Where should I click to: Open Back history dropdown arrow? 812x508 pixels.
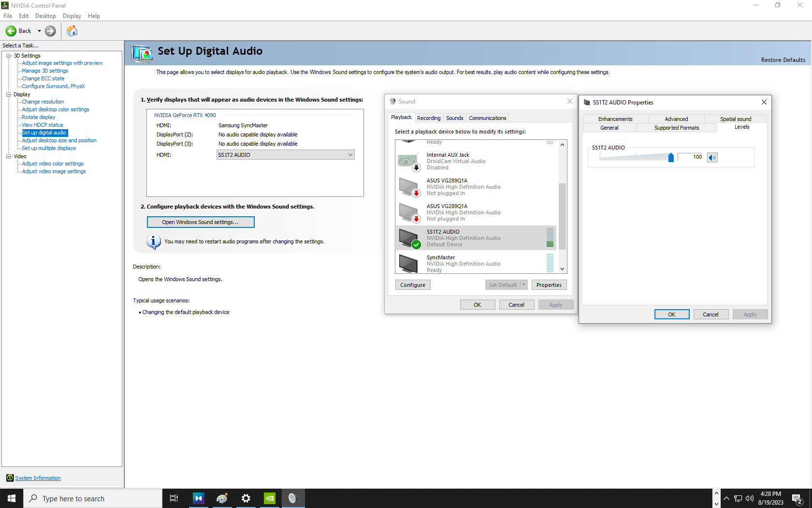point(39,31)
